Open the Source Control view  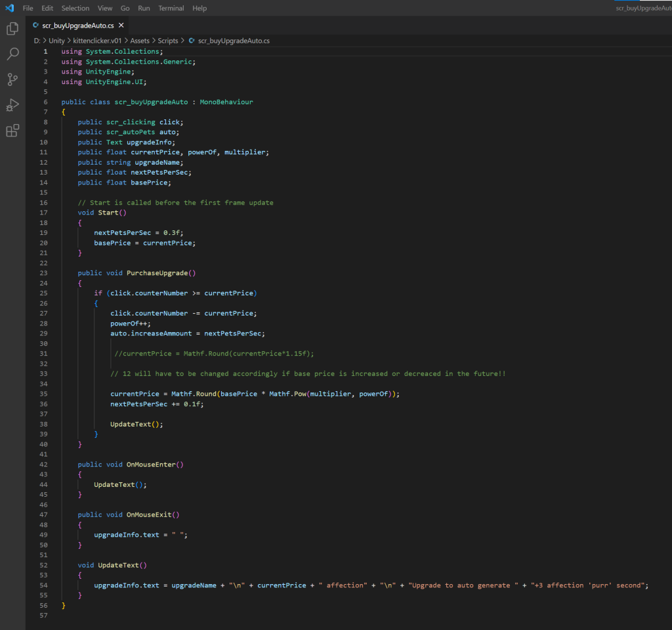point(12,80)
